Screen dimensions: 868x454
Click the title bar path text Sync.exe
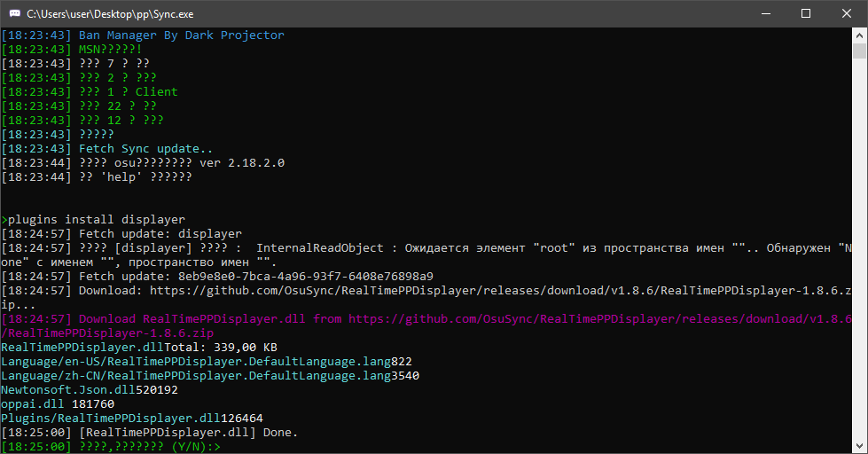(x=110, y=14)
